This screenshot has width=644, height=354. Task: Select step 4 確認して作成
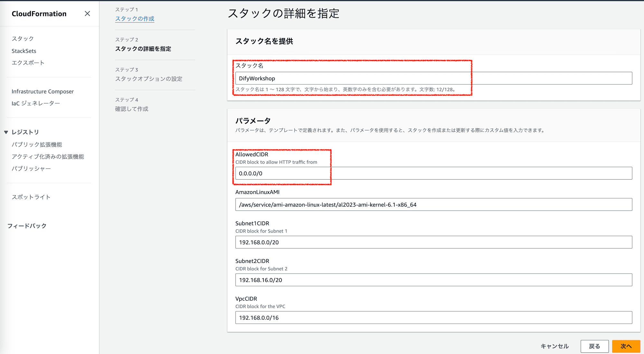pos(132,109)
